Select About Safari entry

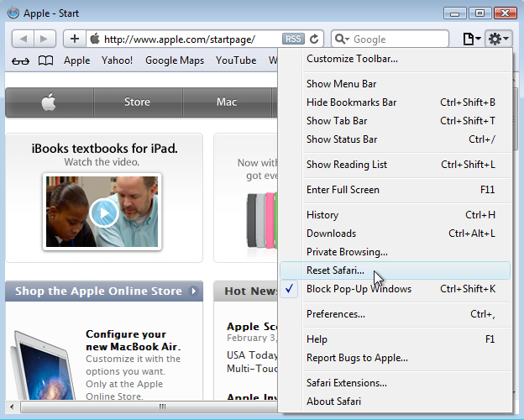(395, 402)
